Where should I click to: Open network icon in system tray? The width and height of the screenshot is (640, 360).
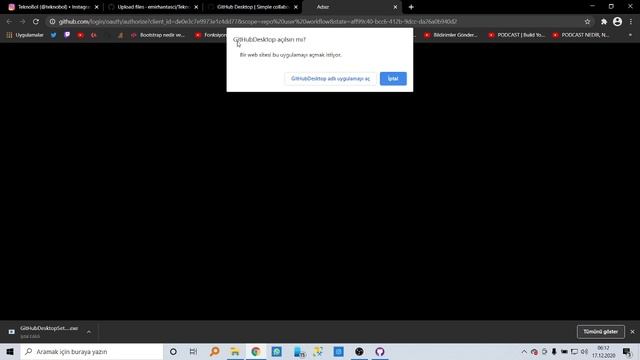click(x=574, y=351)
